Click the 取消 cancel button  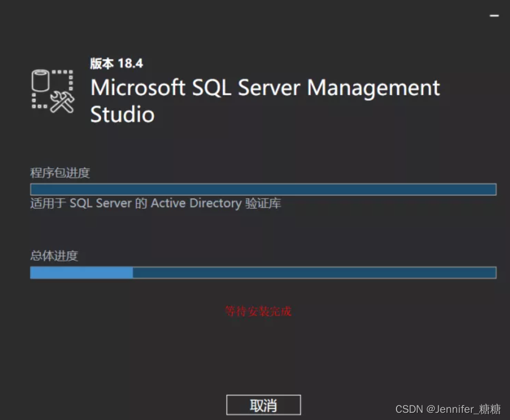pos(263,404)
